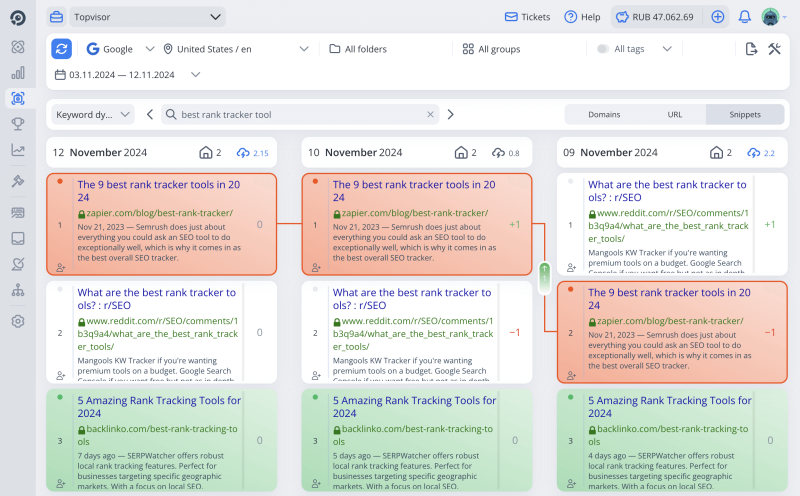Expand the Google search engine dropdown
The height and width of the screenshot is (496, 800).
pos(120,49)
